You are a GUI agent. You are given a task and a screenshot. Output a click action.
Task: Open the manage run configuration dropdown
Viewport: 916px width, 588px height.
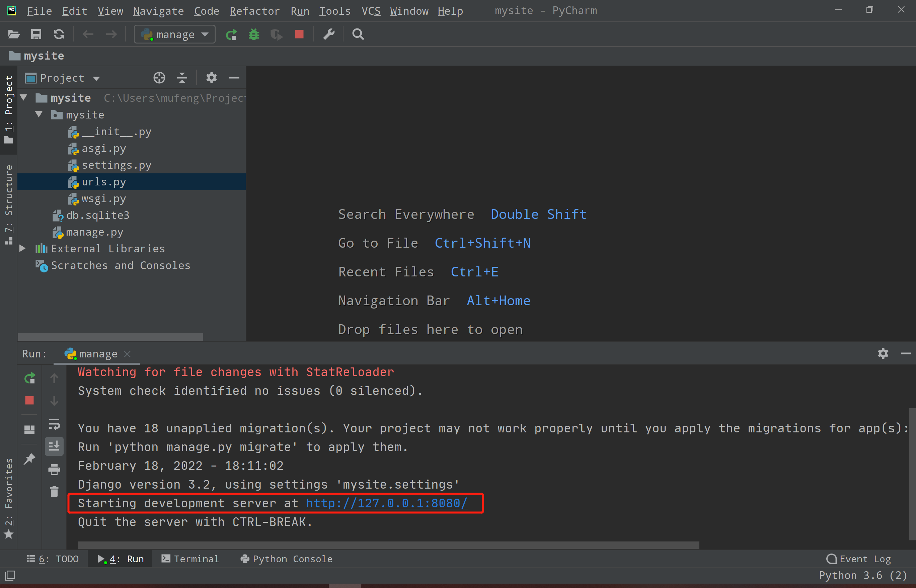tap(175, 34)
